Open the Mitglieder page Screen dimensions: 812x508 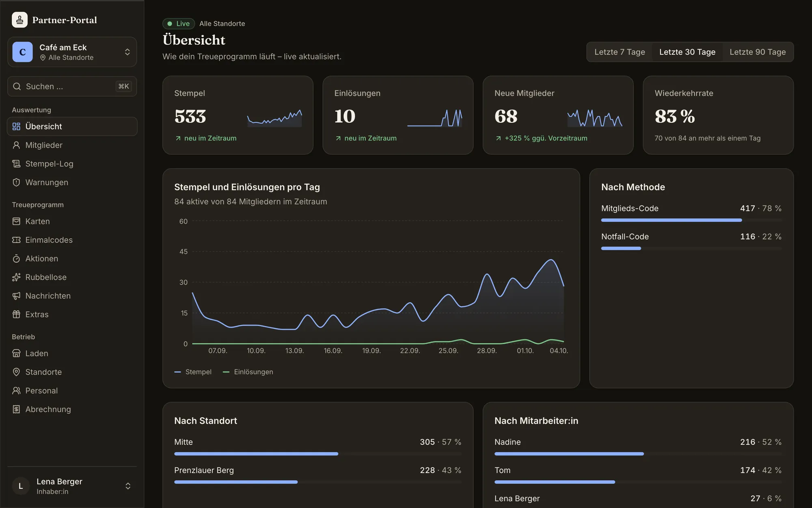[x=72, y=145]
